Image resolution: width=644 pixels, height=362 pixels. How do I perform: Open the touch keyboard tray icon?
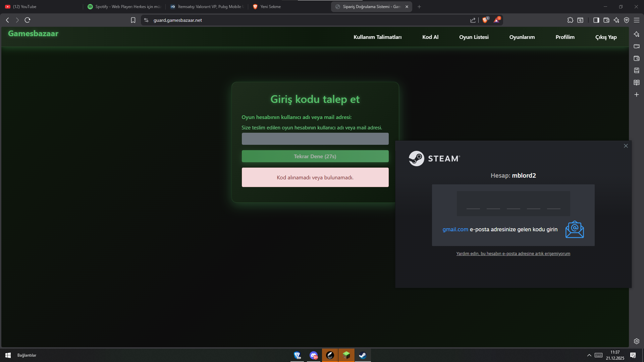tap(598, 355)
